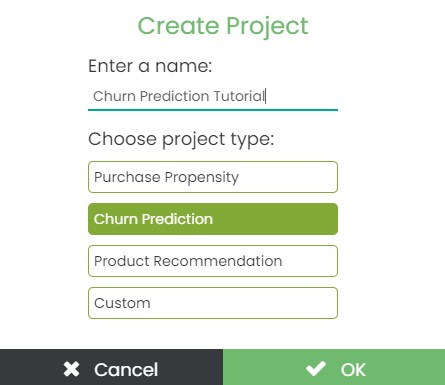
Task: Select the Product Recommendation project type
Action: (x=213, y=261)
